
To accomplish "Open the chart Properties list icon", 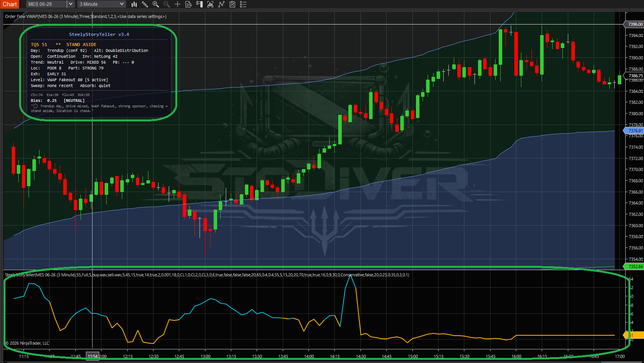I will 243,4.
